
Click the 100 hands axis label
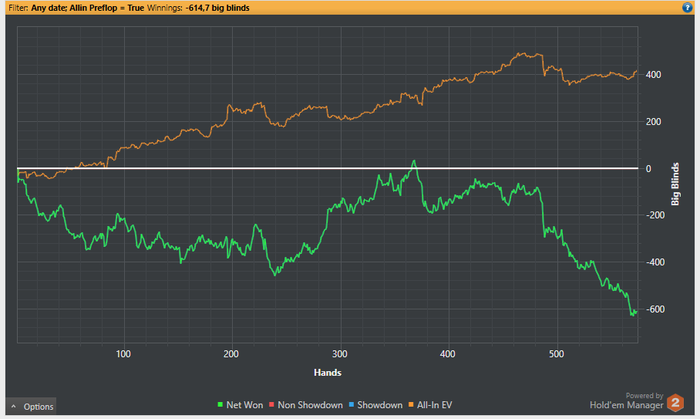123,354
